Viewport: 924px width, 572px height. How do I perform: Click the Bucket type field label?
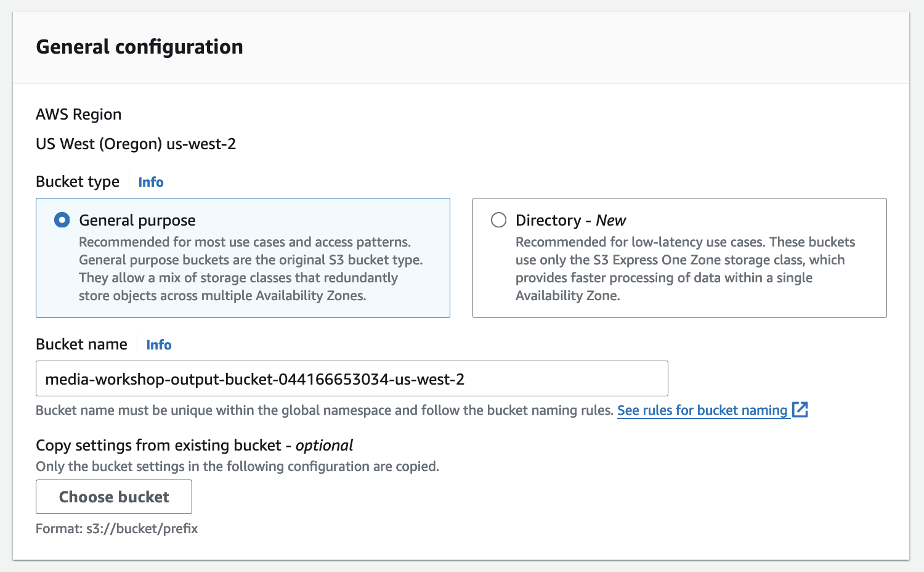[78, 182]
